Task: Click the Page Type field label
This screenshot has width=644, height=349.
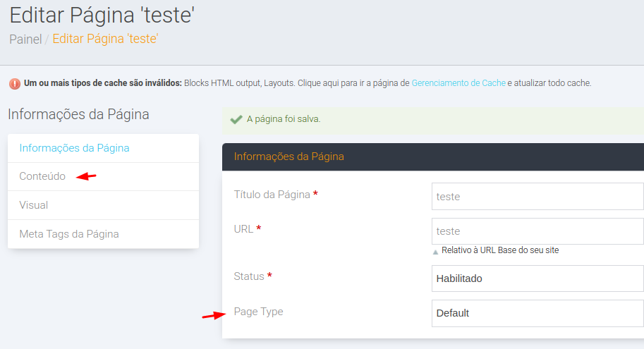Action: coord(258,312)
